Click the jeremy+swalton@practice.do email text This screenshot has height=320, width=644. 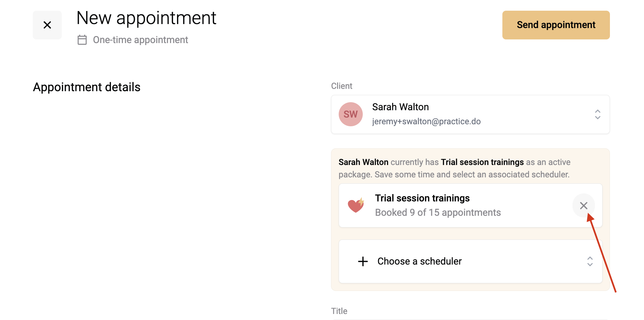(426, 121)
